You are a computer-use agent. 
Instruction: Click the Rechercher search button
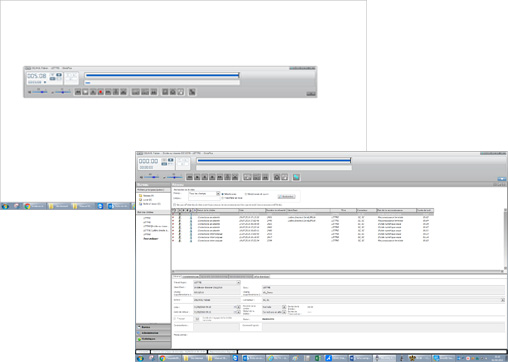[x=286, y=197]
